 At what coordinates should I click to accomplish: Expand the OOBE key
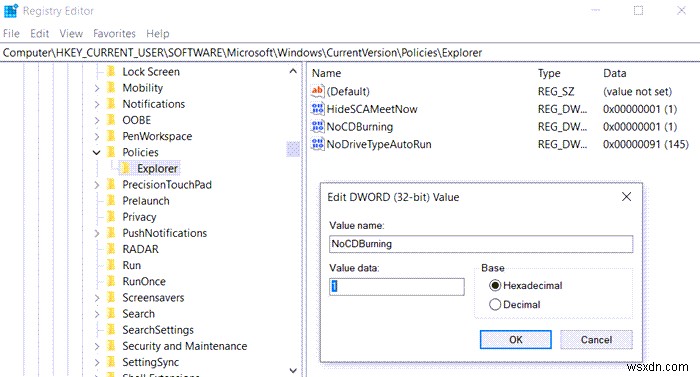(97, 120)
